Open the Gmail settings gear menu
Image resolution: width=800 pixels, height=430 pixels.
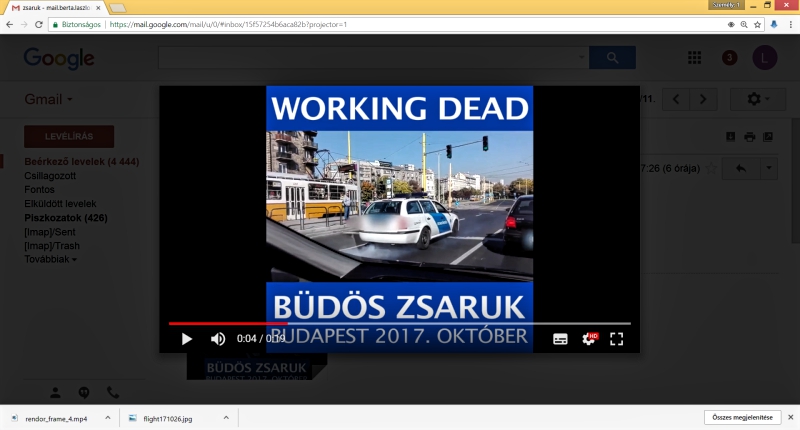point(758,99)
